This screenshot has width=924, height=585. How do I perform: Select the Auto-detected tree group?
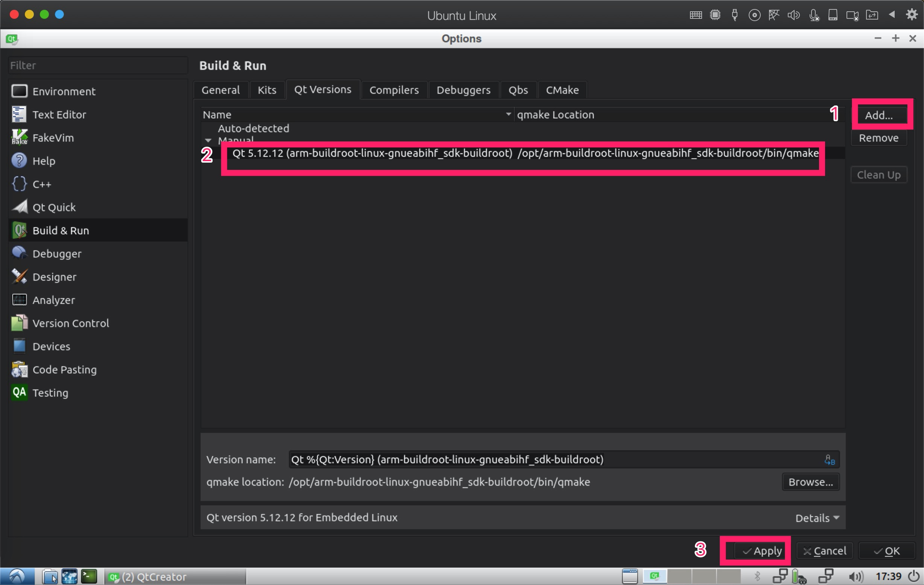pos(254,128)
